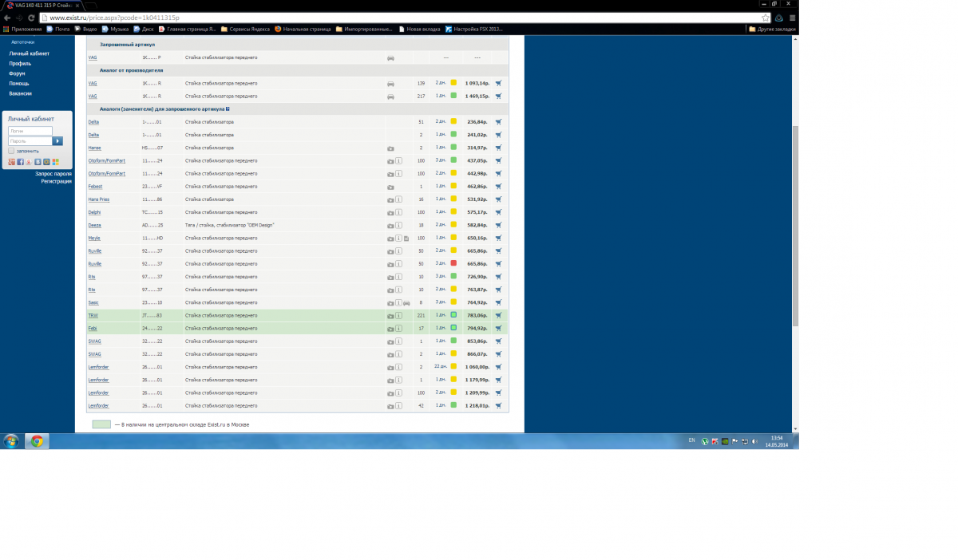Viewport: 958px width, 560px height.
Task: Click description Тяга / стойка, стабилизатор "OEM Design"
Action: [229, 225]
